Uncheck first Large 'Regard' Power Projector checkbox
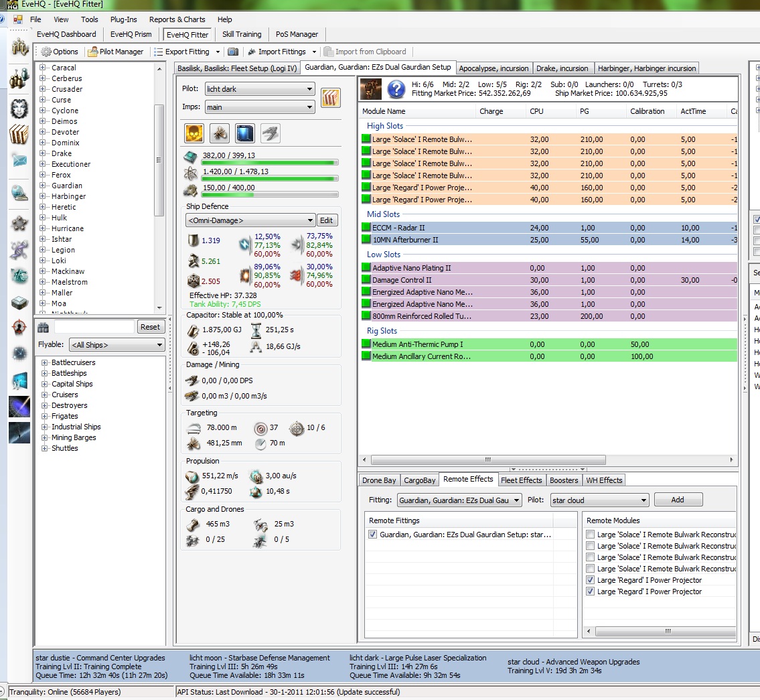The image size is (760, 700). coord(591,580)
